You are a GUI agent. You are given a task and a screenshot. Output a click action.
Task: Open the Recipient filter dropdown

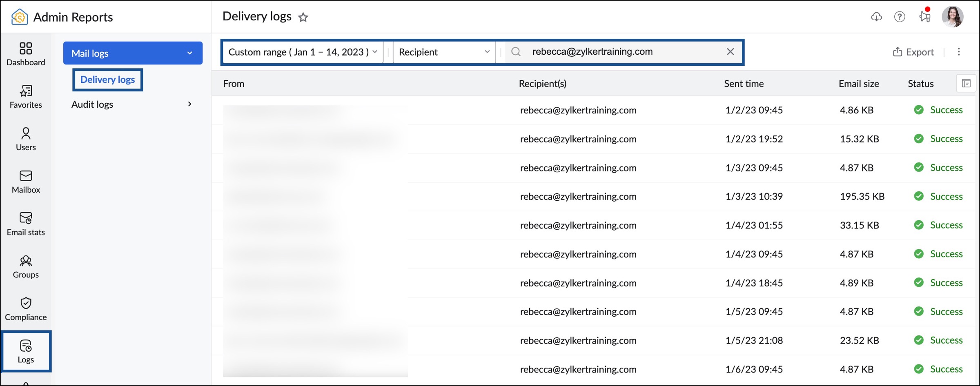444,52
